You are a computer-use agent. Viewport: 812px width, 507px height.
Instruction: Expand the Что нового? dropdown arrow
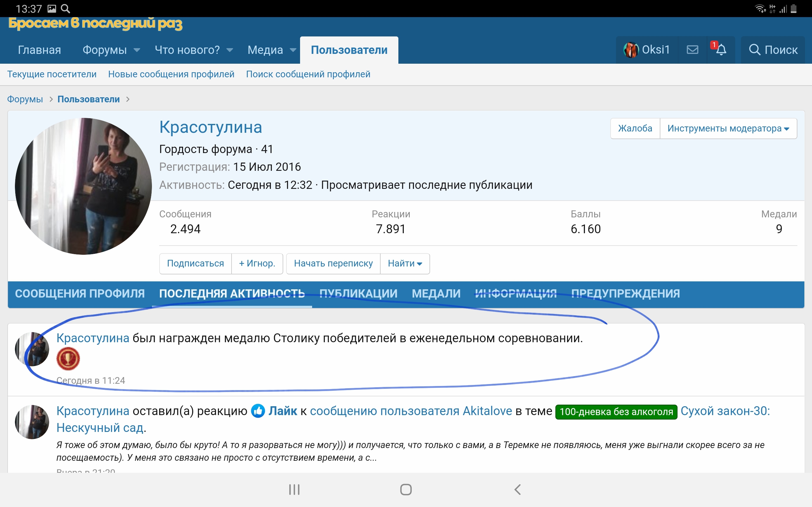pos(230,50)
